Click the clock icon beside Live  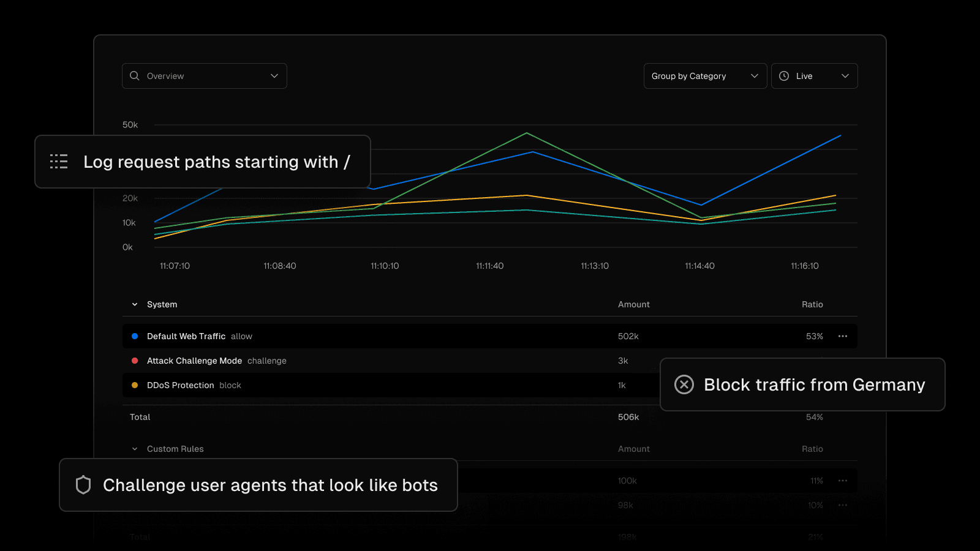[784, 76]
